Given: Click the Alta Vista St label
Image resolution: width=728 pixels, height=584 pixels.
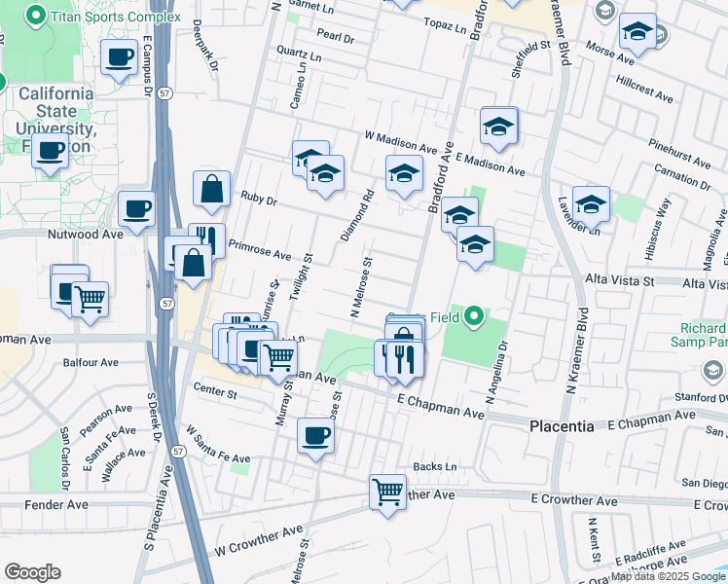Looking at the screenshot, I should [x=620, y=280].
